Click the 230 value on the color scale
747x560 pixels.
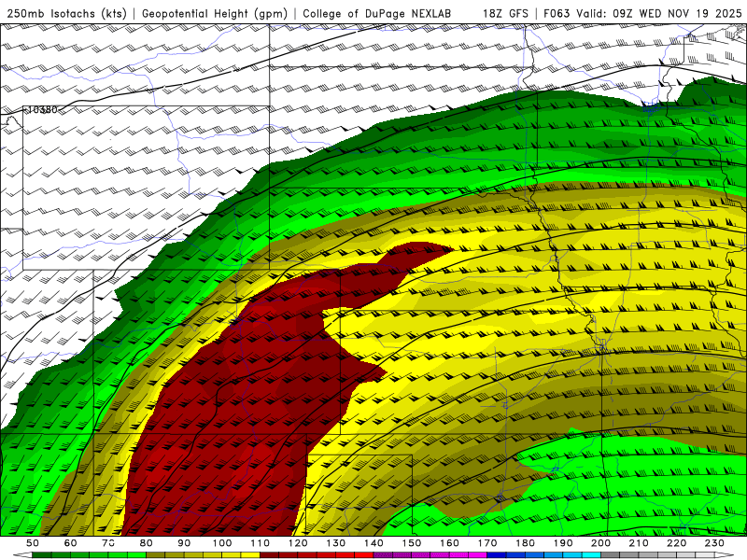pyautogui.click(x=714, y=543)
